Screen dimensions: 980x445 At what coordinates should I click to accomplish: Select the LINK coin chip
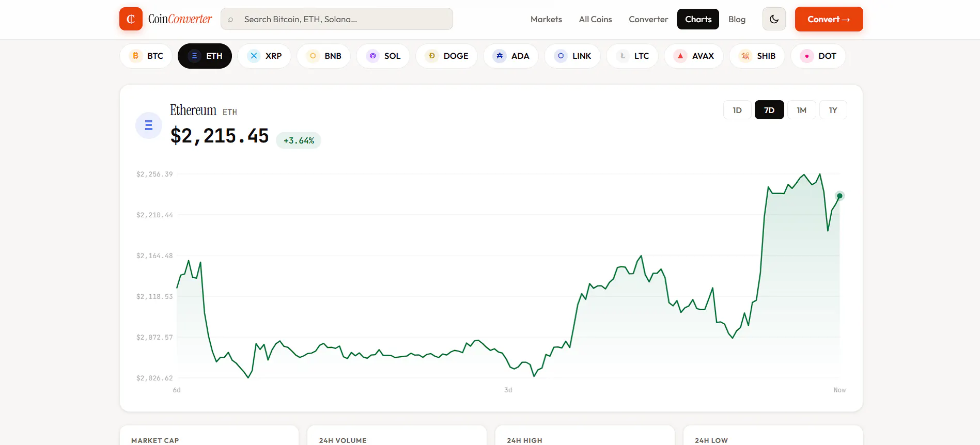[572, 56]
